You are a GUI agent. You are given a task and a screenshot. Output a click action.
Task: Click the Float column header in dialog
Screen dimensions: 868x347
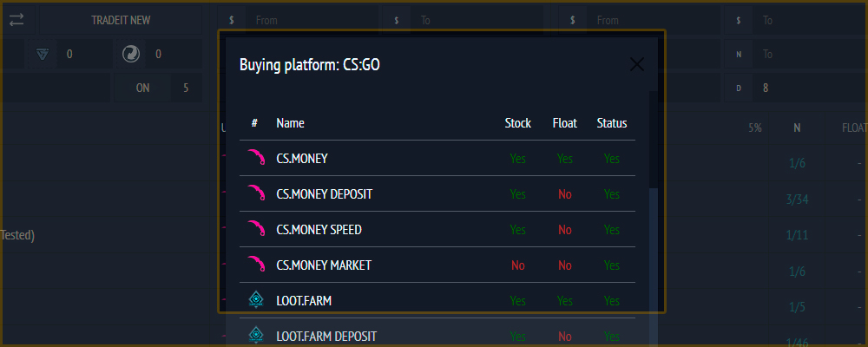pyautogui.click(x=565, y=123)
